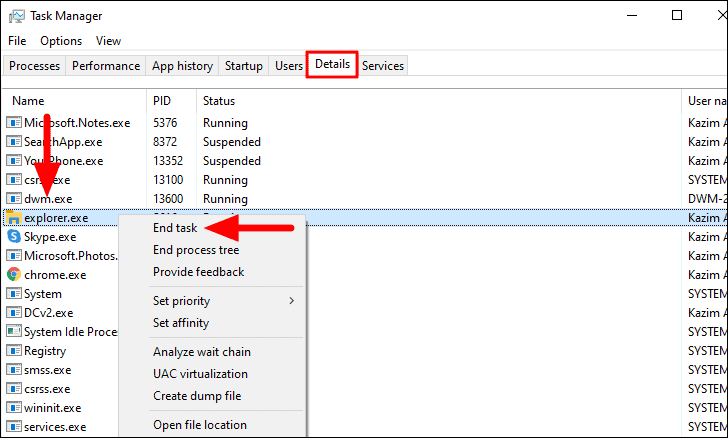Click the wininit.exe process icon
Screen dimensions: 728x438
click(x=14, y=408)
